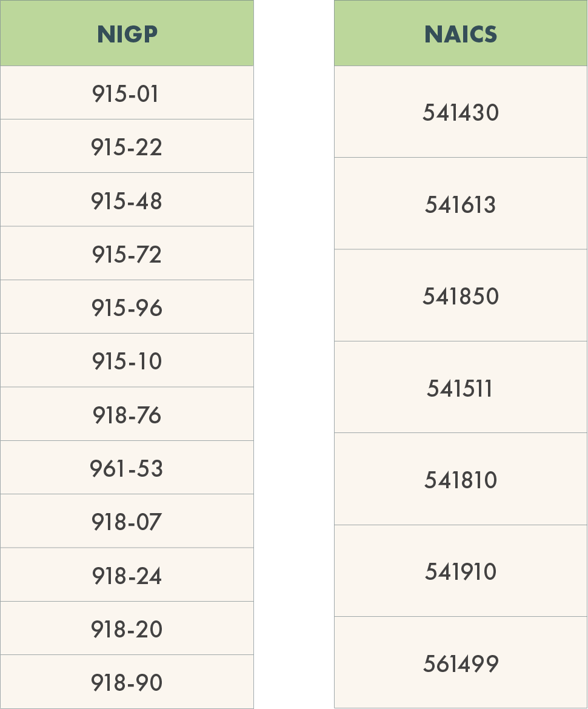Select NAICS code 541613 cell
Image resolution: width=588 pixels, height=709 pixels.
point(461,203)
